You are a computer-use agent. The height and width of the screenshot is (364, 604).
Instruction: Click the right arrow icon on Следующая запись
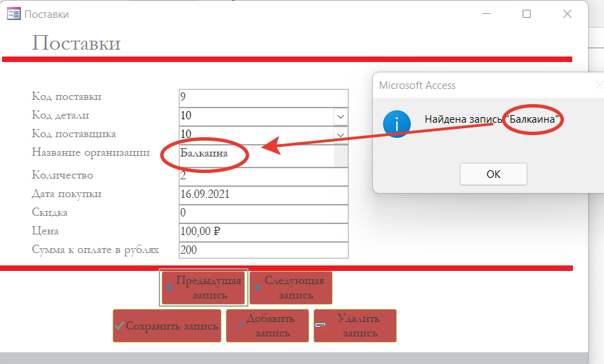coord(257,287)
